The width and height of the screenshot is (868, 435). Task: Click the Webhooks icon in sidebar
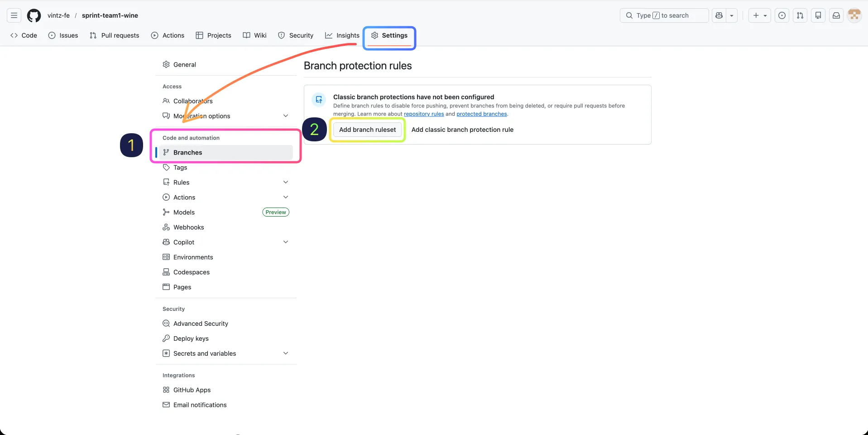coord(166,227)
